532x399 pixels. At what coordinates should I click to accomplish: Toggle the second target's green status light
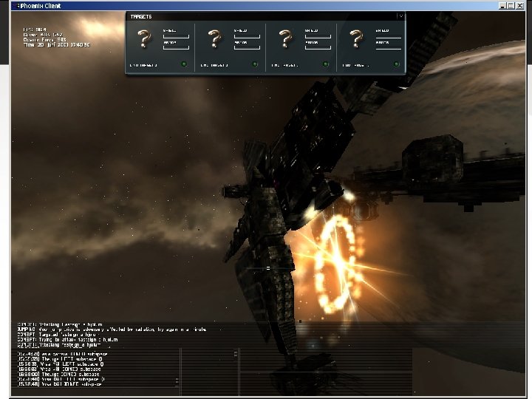(x=255, y=64)
